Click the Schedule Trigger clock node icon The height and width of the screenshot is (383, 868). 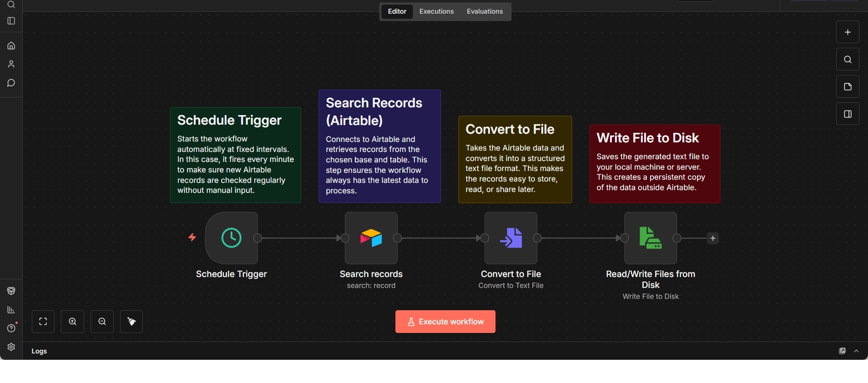pyautogui.click(x=231, y=238)
